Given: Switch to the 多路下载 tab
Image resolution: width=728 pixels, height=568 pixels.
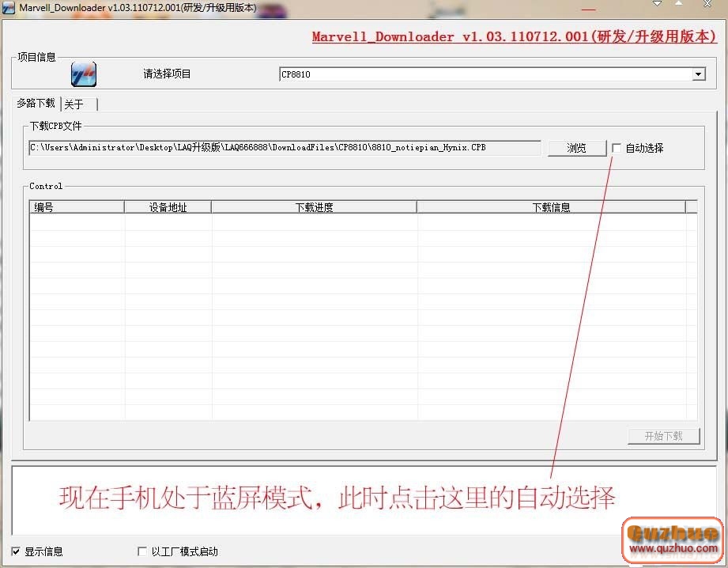Looking at the screenshot, I should pyautogui.click(x=36, y=103).
